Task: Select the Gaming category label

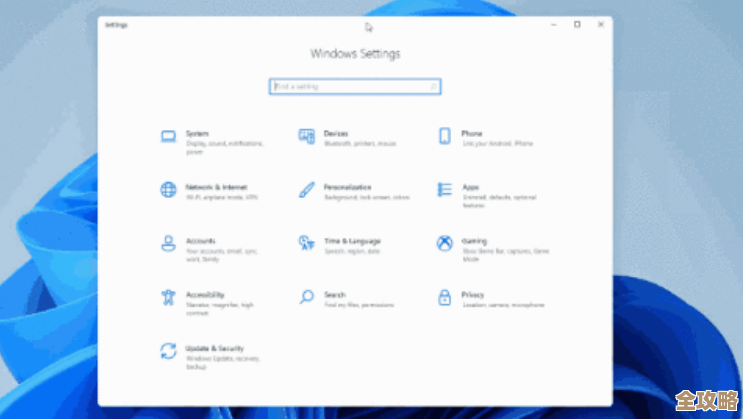Action: (474, 241)
